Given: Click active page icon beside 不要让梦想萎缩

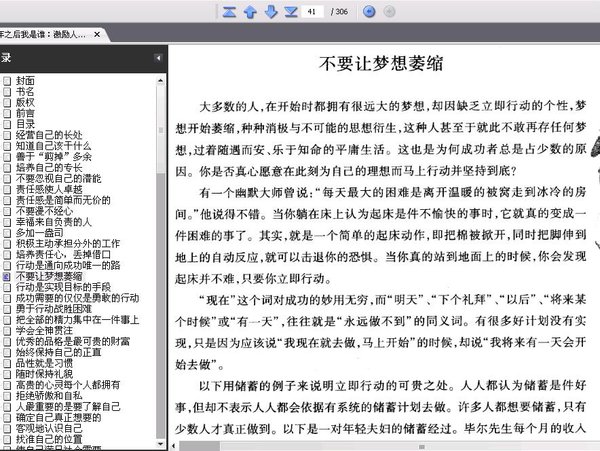Looking at the screenshot, I should point(7,277).
